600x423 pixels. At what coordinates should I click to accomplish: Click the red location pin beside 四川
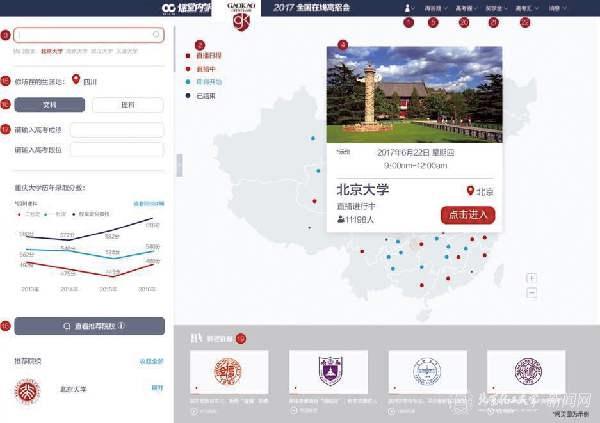(76, 80)
